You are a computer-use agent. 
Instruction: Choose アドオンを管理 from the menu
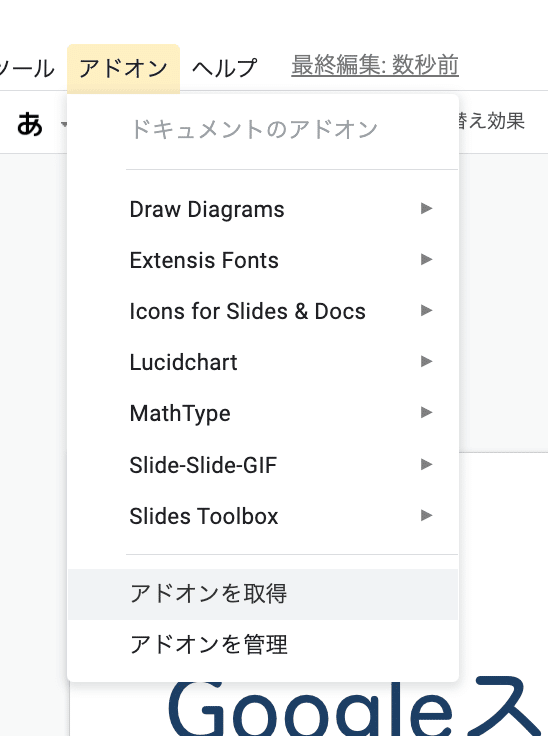263,645
